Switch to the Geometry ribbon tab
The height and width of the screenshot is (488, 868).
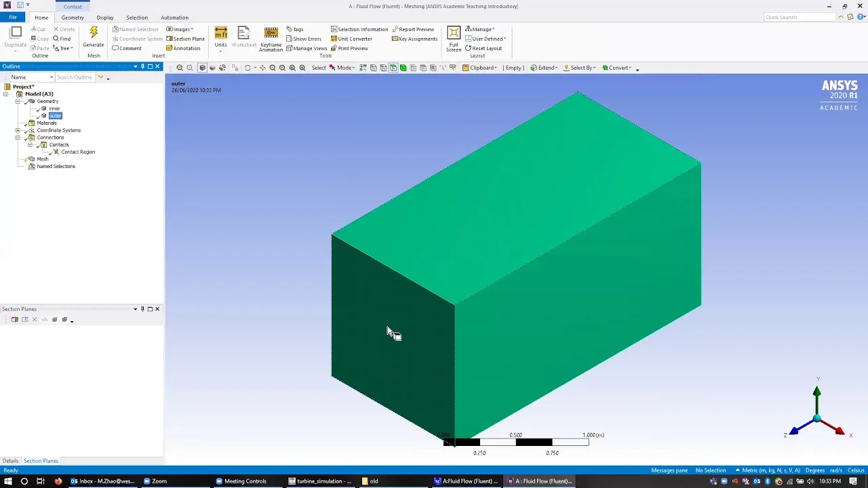73,18
